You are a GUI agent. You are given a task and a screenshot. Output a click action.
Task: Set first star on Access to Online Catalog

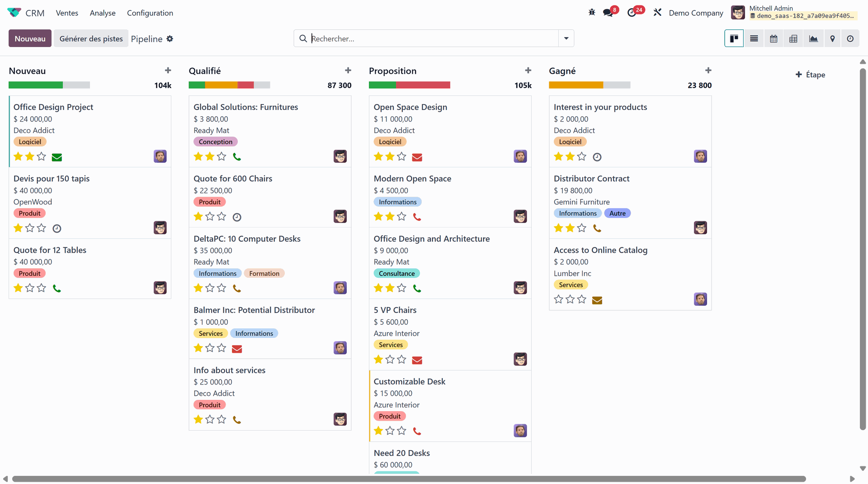[558, 299]
